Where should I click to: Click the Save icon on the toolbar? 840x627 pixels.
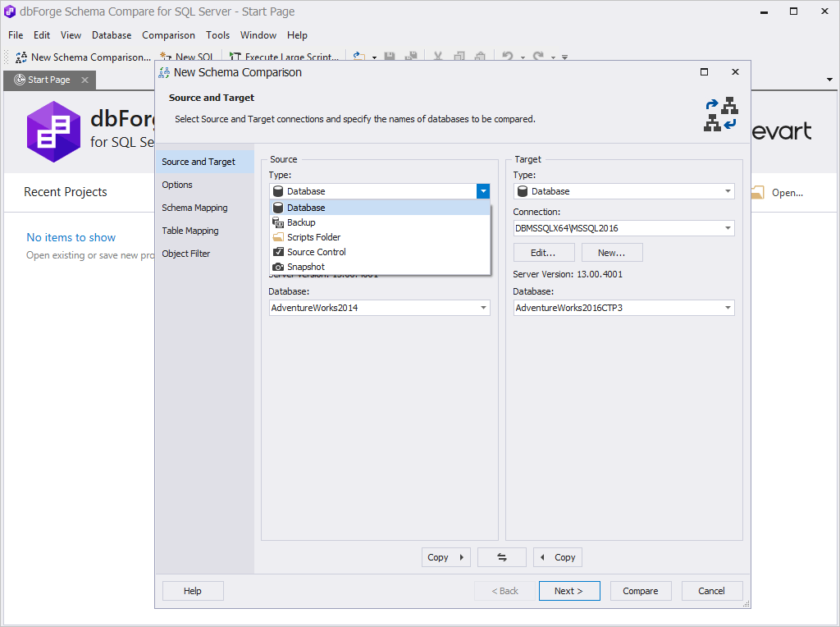pyautogui.click(x=390, y=57)
